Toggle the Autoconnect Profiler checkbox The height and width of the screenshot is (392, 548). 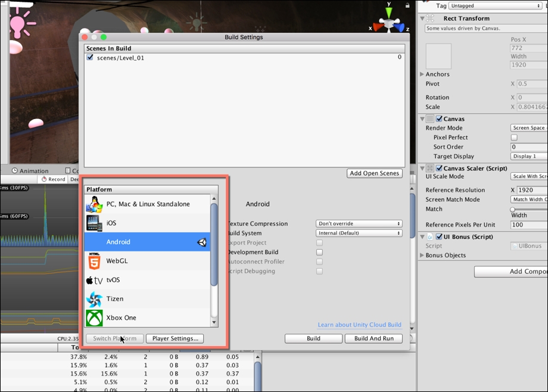pyautogui.click(x=319, y=262)
